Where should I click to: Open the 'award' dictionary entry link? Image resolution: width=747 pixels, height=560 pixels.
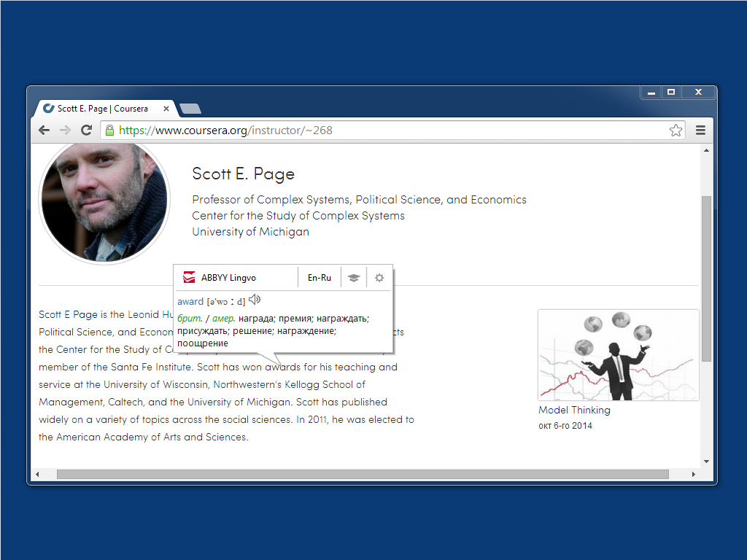coord(190,301)
